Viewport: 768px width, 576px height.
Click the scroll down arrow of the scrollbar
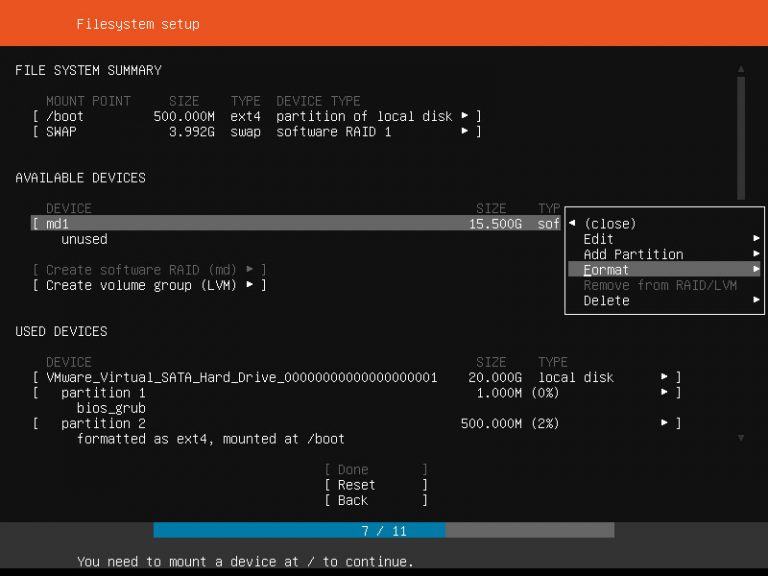point(741,438)
